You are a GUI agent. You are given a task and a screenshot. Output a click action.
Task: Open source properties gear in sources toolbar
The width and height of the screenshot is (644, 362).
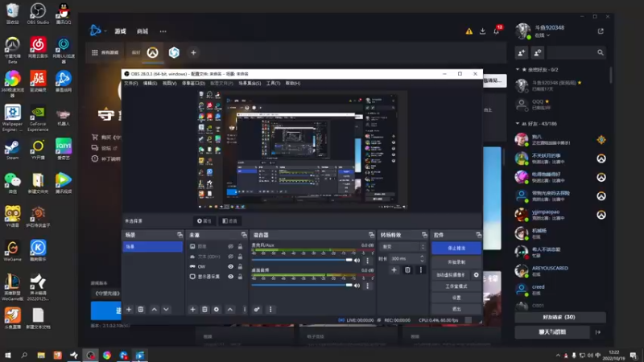pos(217,310)
